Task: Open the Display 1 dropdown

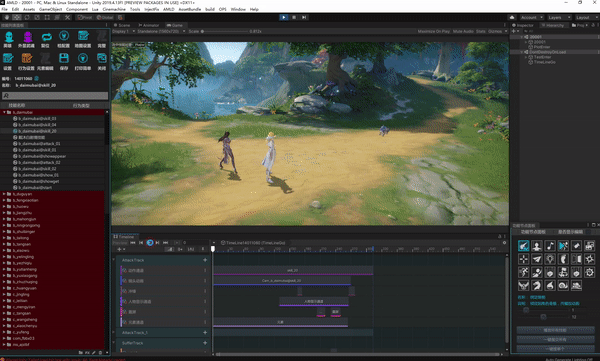Action: [123, 31]
